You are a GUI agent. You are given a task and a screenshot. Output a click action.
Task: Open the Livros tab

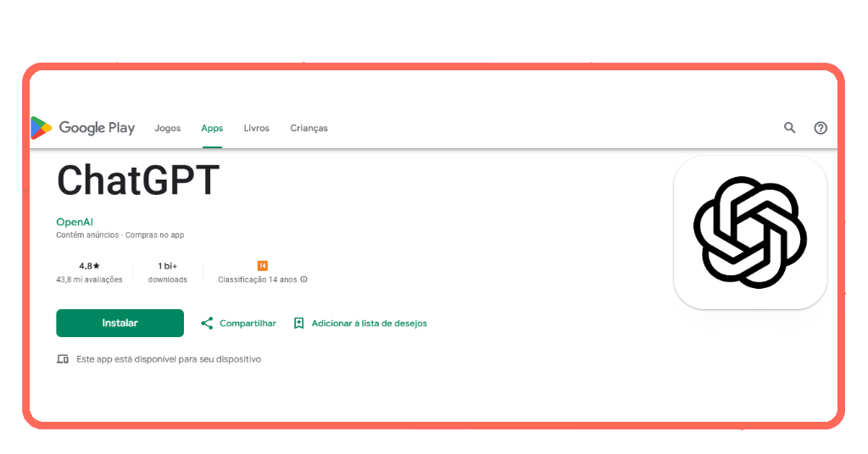pos(256,128)
